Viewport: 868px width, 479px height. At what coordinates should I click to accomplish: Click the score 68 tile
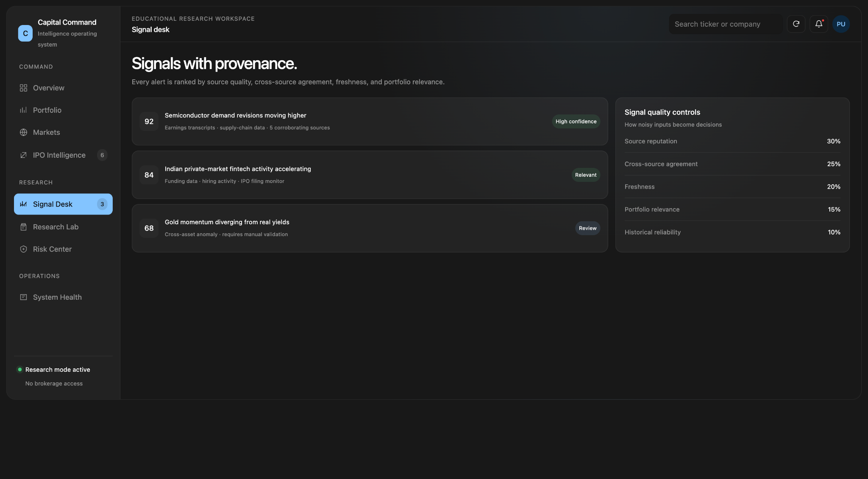coord(149,228)
